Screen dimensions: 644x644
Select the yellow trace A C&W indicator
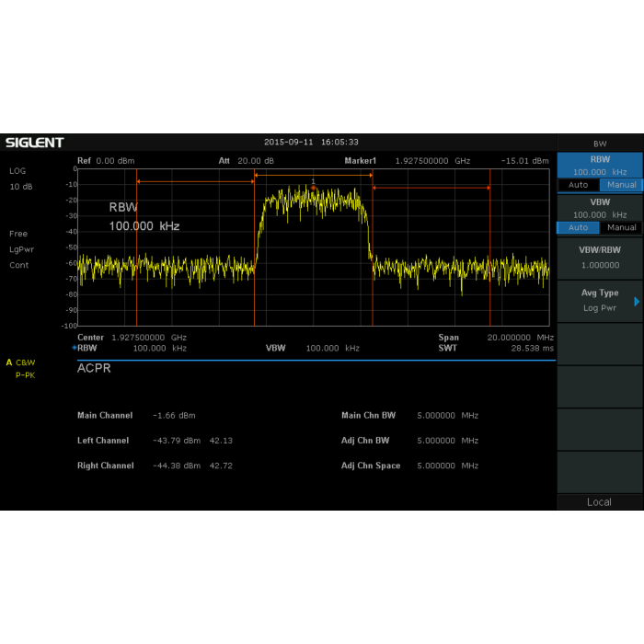coord(20,362)
